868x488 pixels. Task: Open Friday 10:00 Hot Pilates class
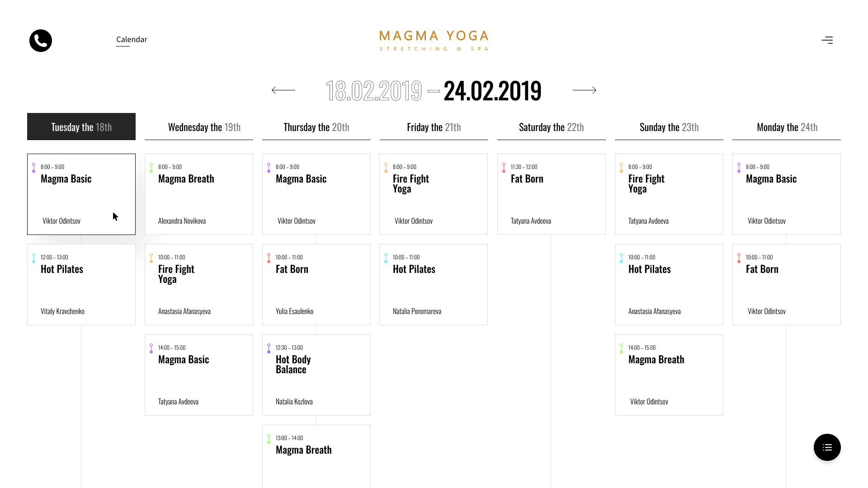click(x=434, y=285)
